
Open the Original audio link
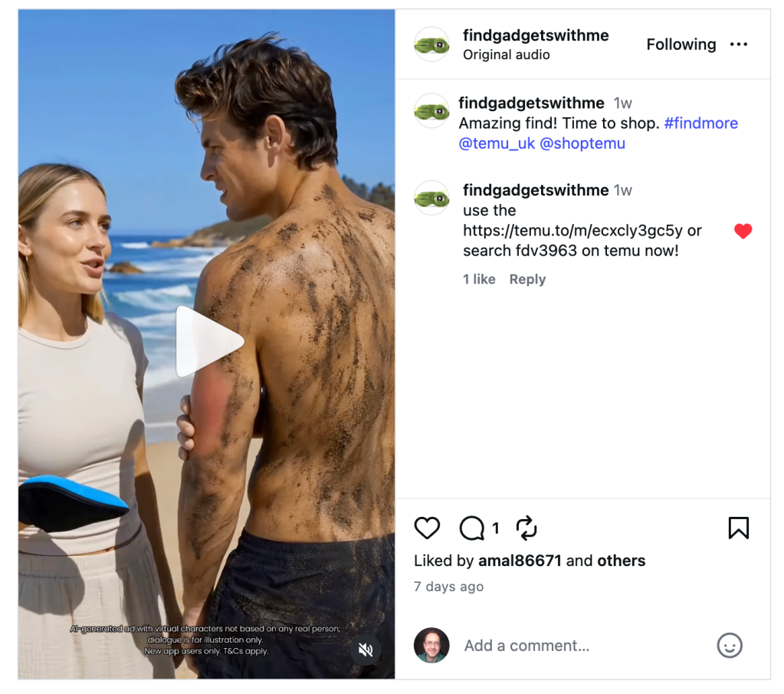(x=506, y=54)
